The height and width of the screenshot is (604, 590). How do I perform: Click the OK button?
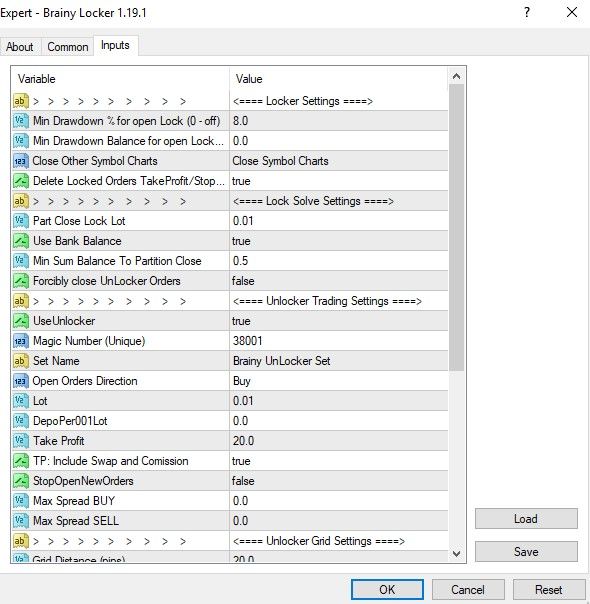[387, 590]
